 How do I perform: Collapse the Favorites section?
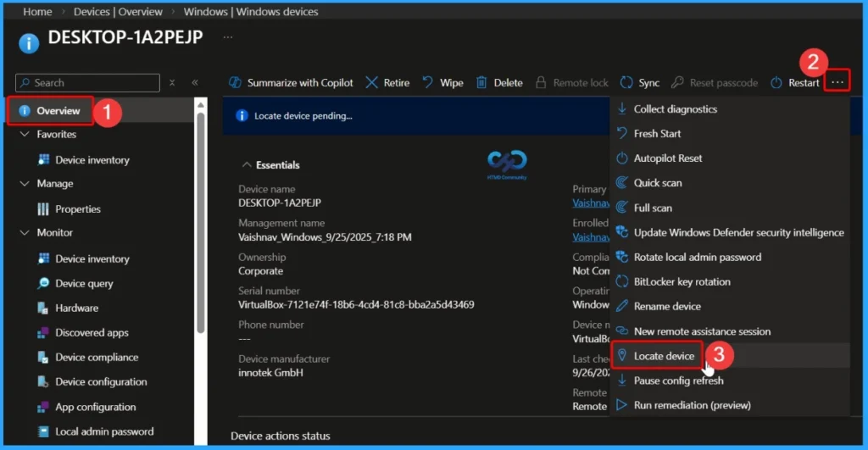(25, 134)
